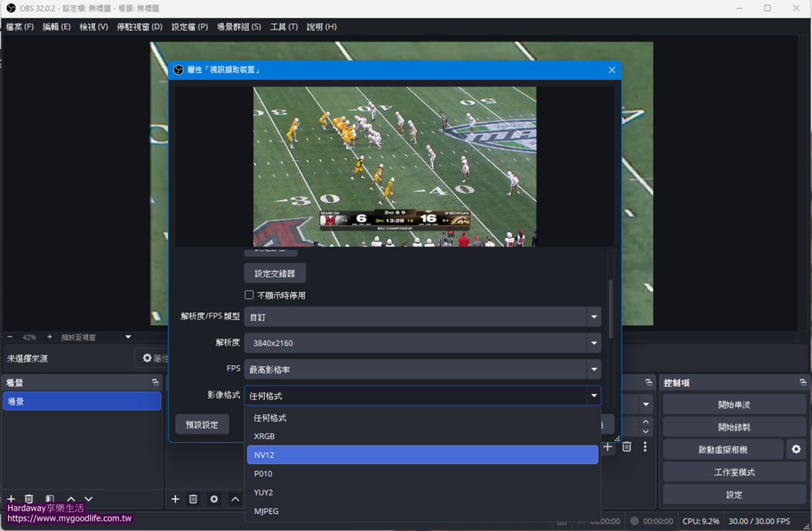Viewport: 812px width, 531px height.
Task: Open the scene filters icon in the scene panel
Action: [x=49, y=499]
